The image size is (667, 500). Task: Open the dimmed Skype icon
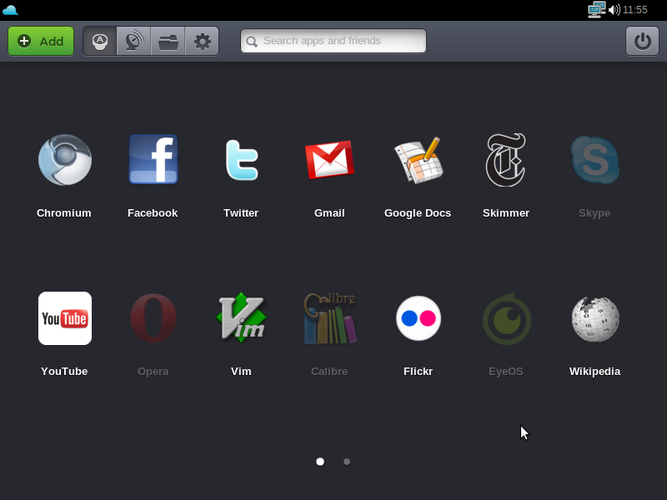pyautogui.click(x=595, y=160)
